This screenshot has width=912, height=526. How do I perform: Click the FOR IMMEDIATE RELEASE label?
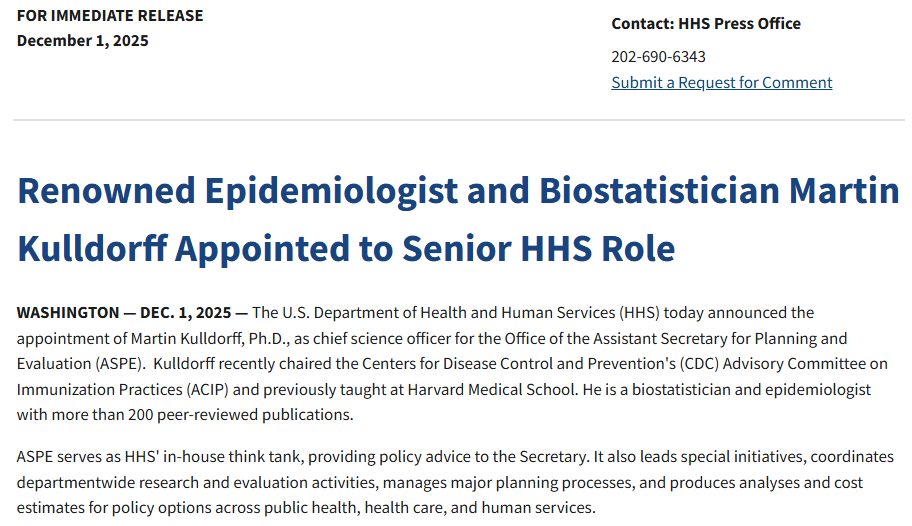110,16
